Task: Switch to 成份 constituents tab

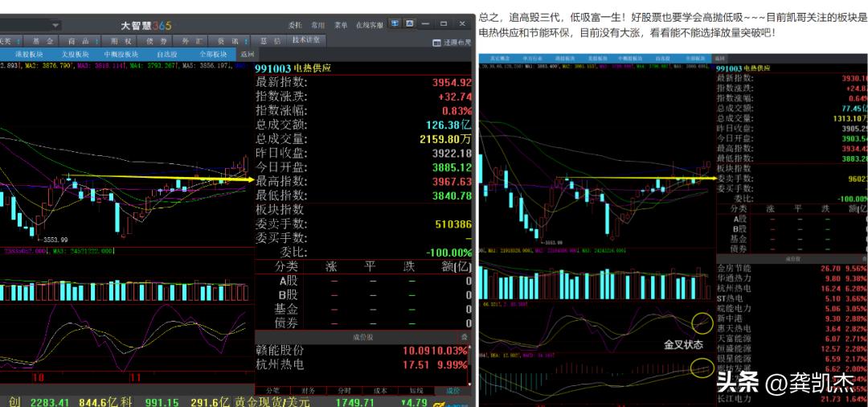Action: tap(452, 390)
